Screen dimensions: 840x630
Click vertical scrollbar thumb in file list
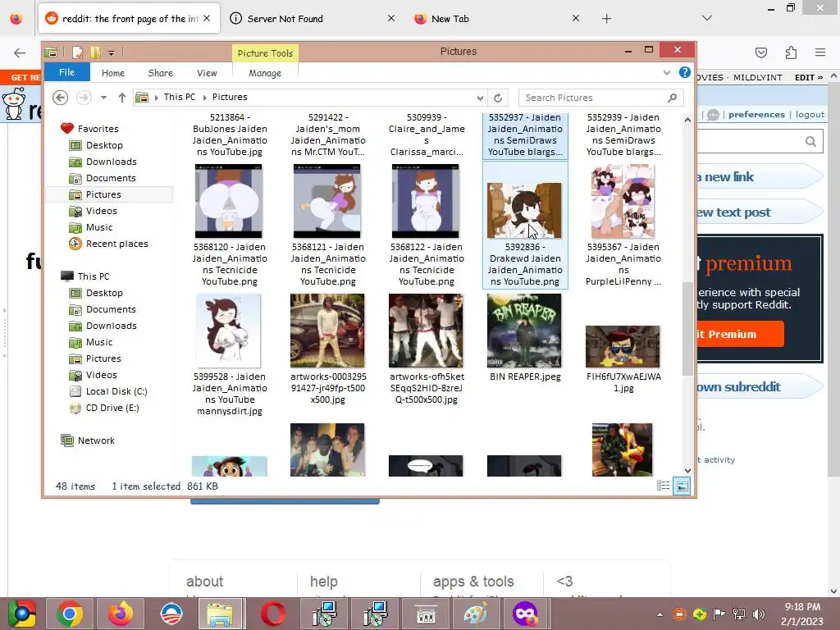click(x=687, y=328)
